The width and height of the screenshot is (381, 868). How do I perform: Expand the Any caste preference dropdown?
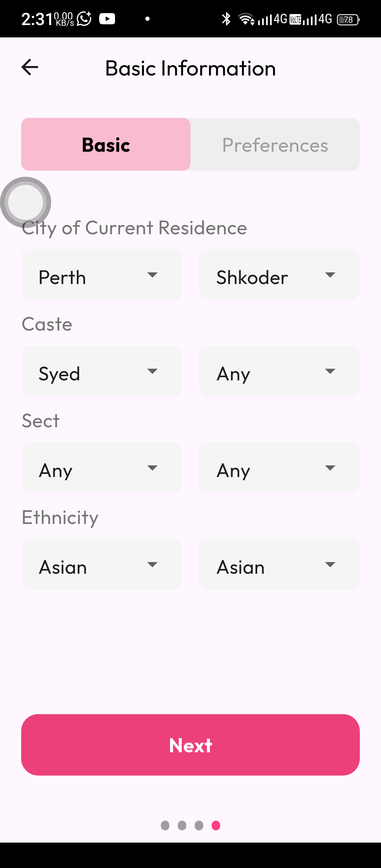pyautogui.click(x=279, y=371)
